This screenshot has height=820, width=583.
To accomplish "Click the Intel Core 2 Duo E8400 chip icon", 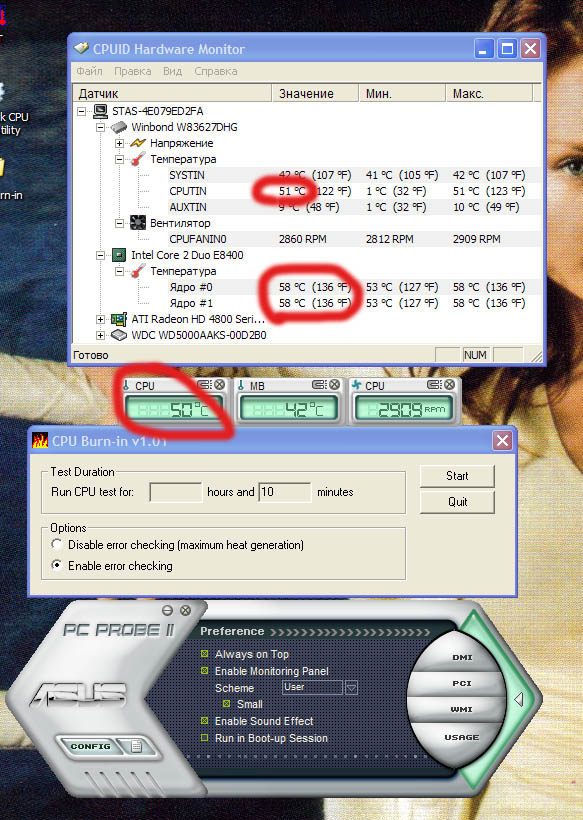I will pos(119,255).
